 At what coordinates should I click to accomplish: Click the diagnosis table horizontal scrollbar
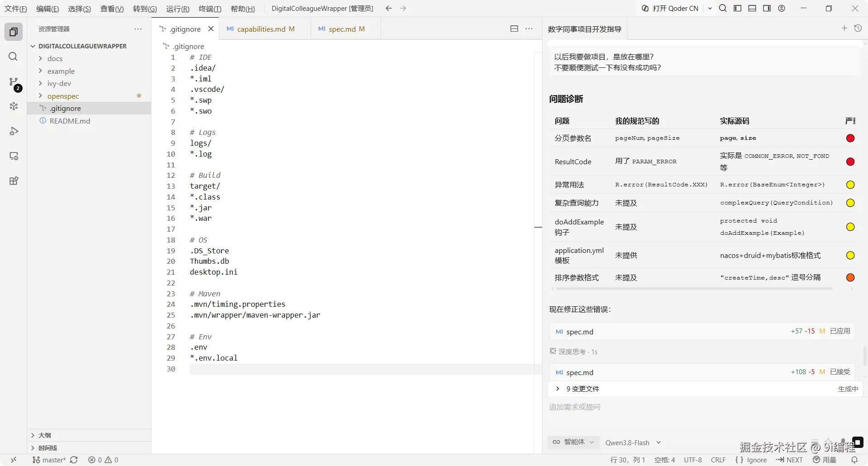click(x=694, y=289)
